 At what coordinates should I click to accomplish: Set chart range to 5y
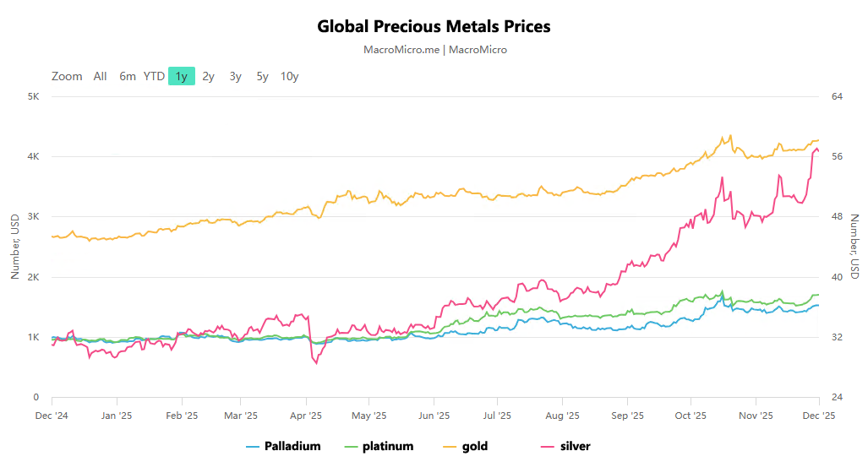tap(263, 76)
